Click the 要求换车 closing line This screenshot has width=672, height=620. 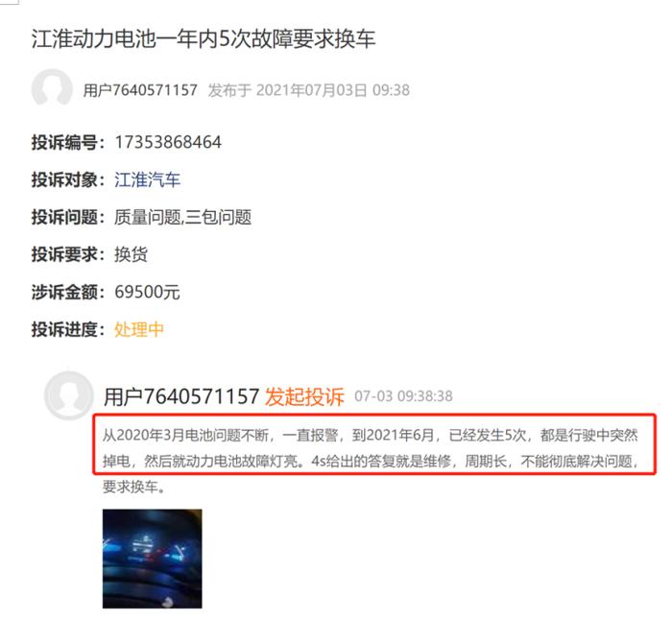(x=133, y=487)
